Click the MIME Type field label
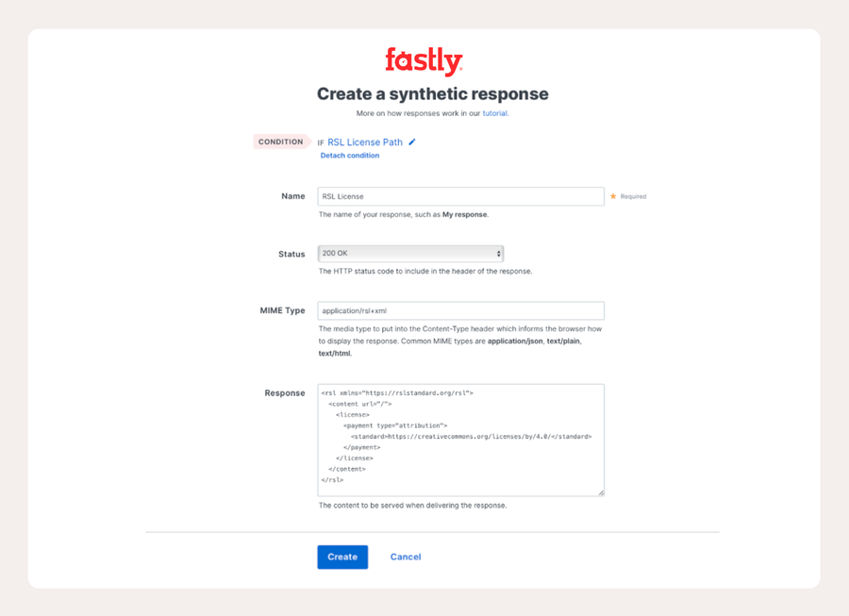The width and height of the screenshot is (849, 616). tap(282, 310)
